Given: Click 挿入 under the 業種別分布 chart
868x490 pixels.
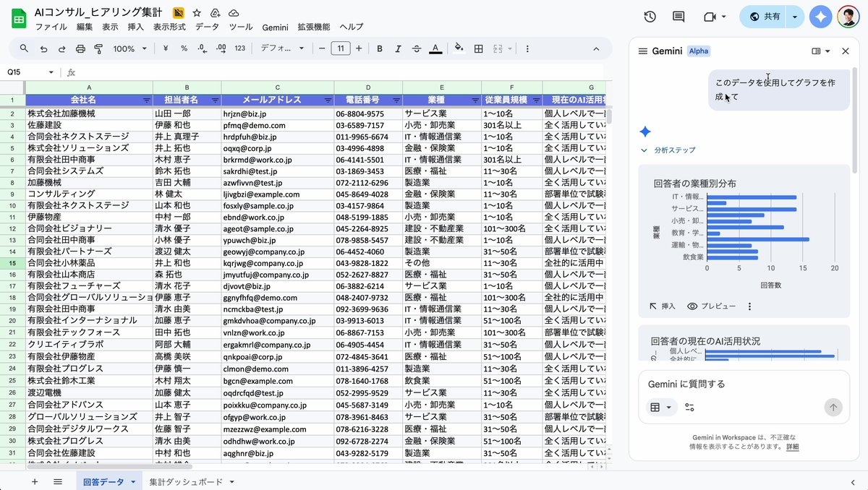Looking at the screenshot, I should (663, 306).
